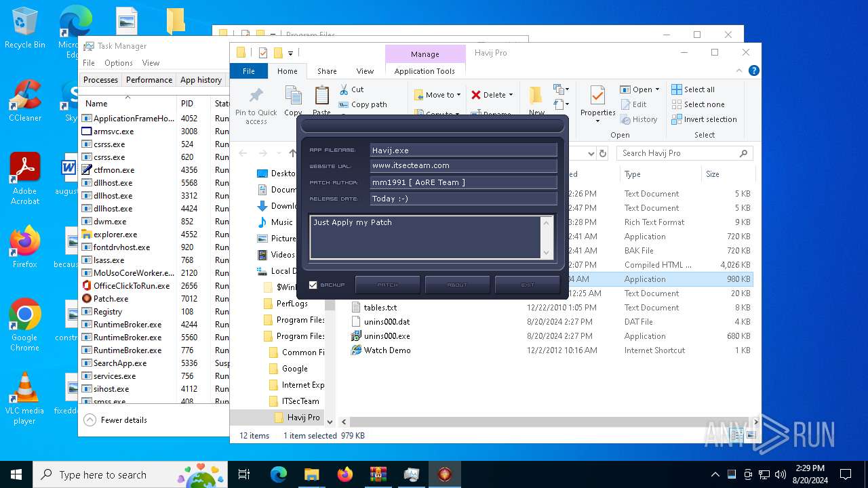
Task: Select the tables.txt file
Action: 380,308
